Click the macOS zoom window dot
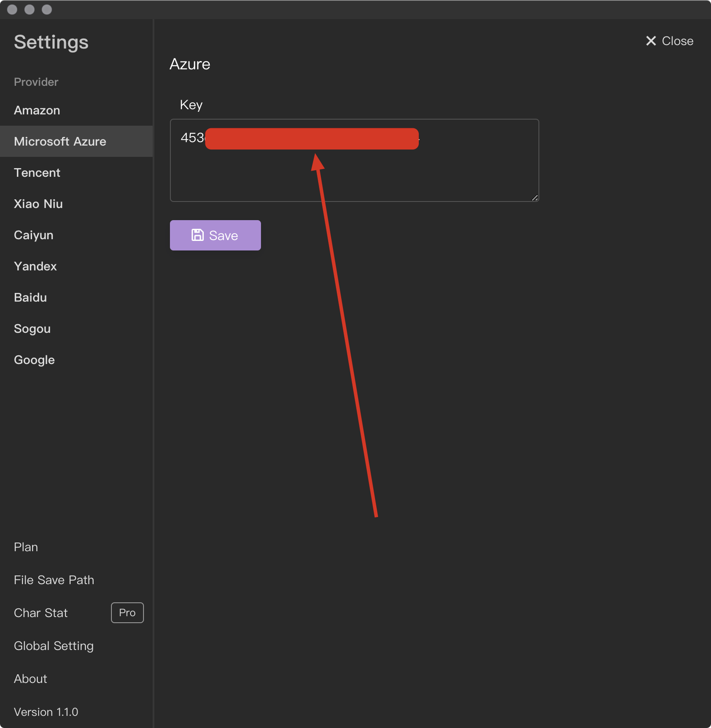 click(x=47, y=10)
